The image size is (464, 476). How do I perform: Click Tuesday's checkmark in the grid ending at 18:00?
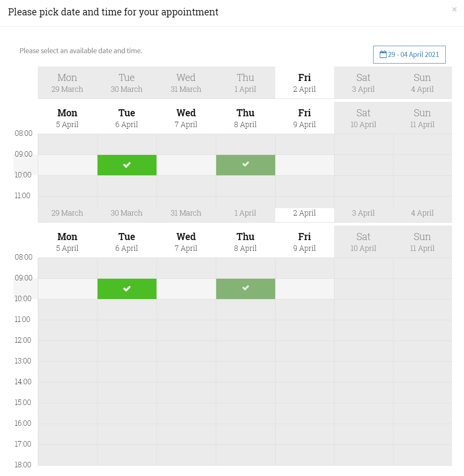pyautogui.click(x=127, y=289)
